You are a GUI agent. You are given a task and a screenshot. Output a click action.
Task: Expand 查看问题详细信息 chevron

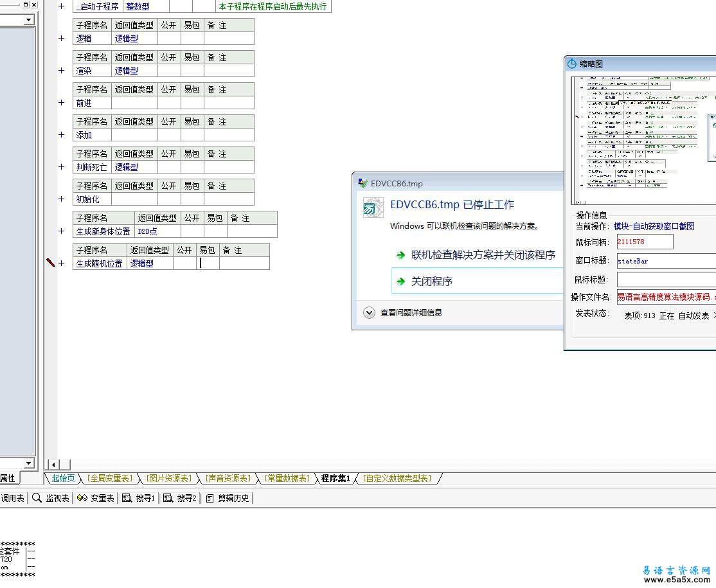tap(369, 313)
